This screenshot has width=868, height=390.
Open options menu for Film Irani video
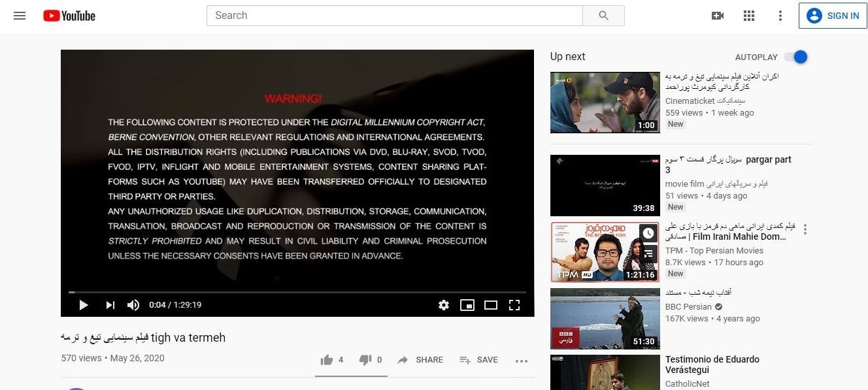click(805, 229)
